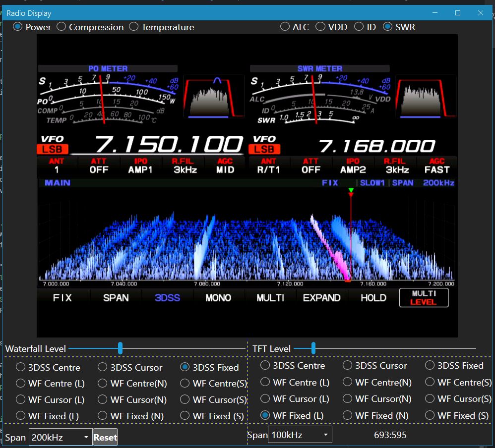495x448 pixels.
Task: Tap the EXPAND scope button
Action: 322,298
